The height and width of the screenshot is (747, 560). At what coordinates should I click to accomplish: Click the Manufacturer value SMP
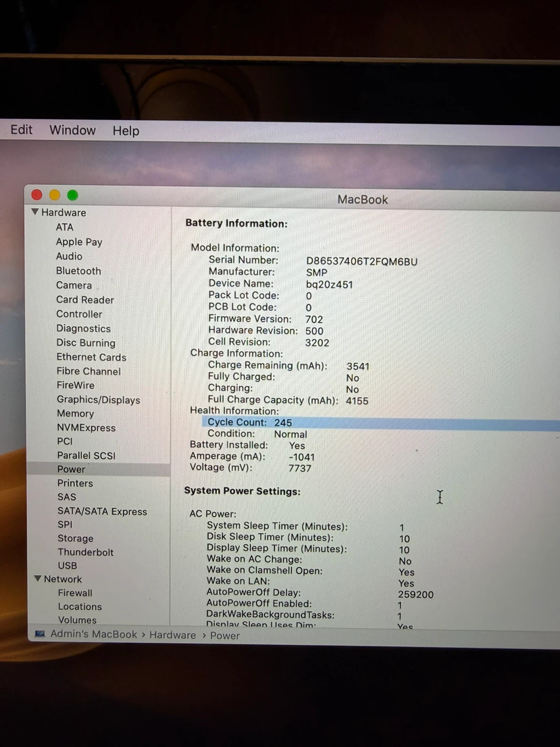(317, 273)
